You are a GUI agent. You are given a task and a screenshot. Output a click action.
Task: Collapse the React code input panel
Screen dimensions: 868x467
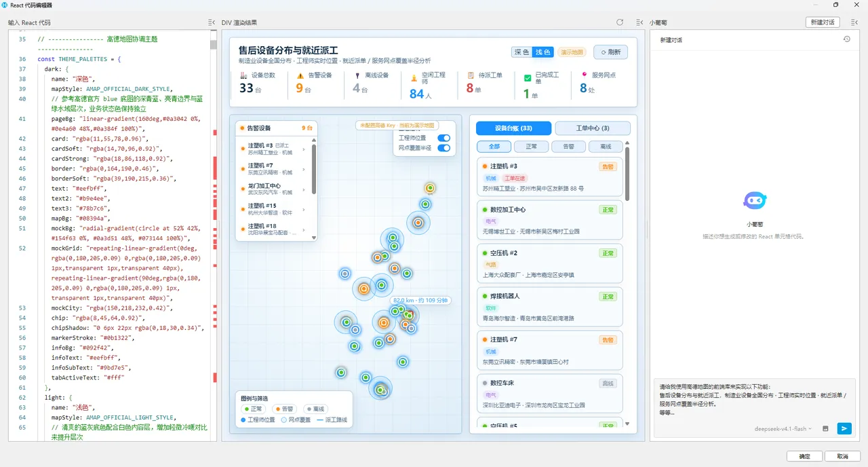coord(212,22)
